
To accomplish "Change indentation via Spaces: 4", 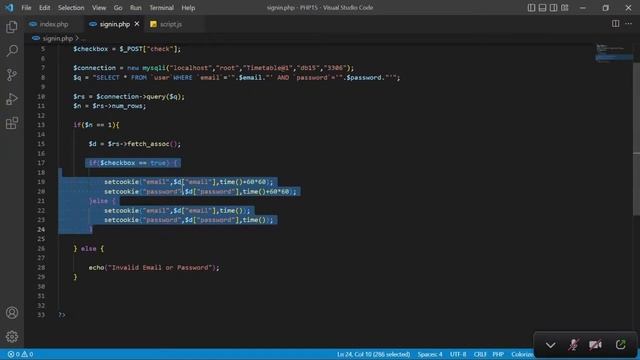I will pos(430,354).
